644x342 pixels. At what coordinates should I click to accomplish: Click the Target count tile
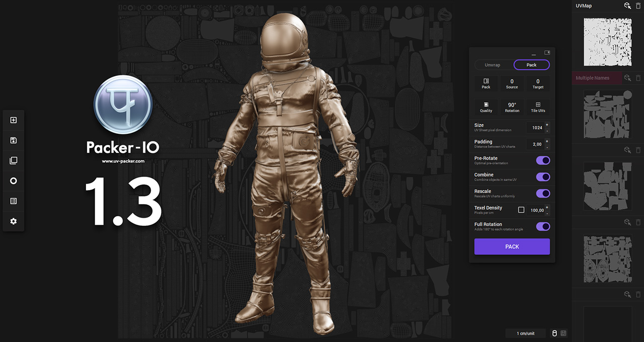(x=538, y=83)
